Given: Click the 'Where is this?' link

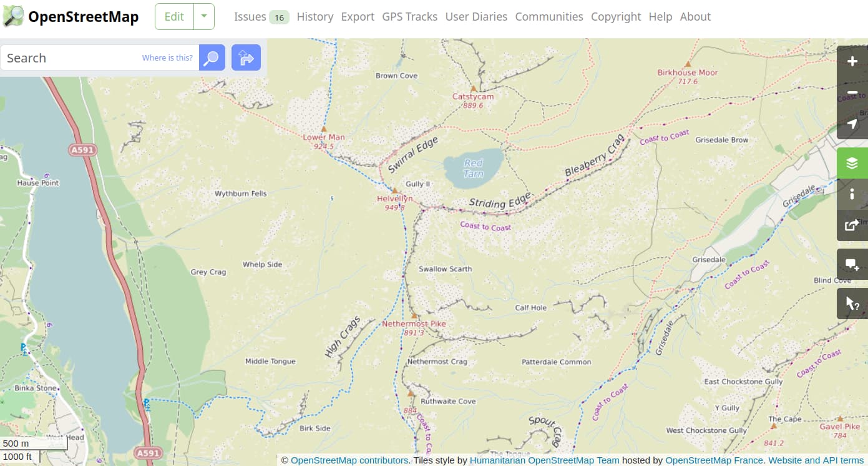Looking at the screenshot, I should (167, 57).
